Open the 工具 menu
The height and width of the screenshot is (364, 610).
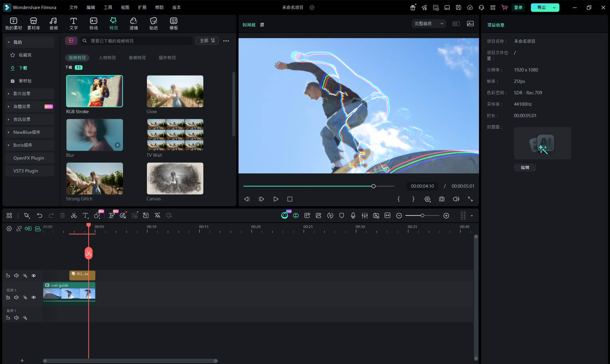108,7
